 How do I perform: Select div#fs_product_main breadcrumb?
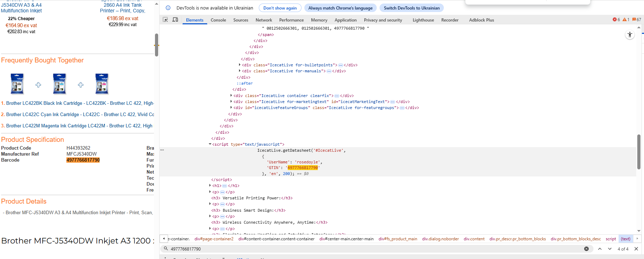coord(398,239)
